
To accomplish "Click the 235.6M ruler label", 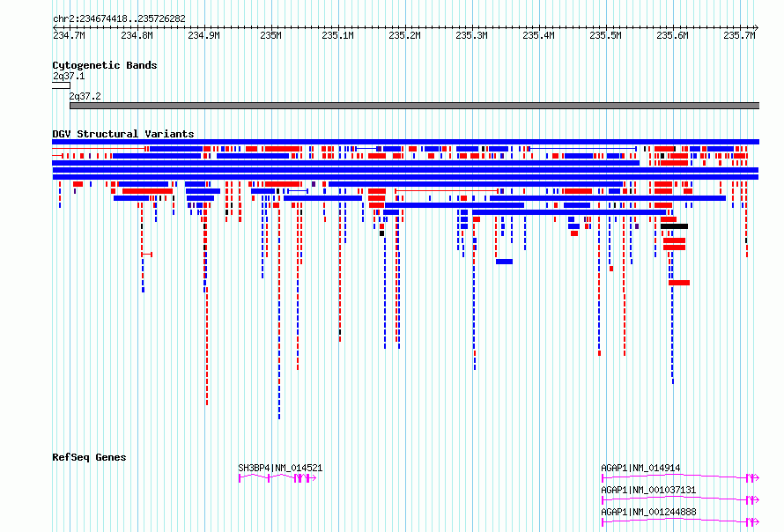I will tap(672, 35).
